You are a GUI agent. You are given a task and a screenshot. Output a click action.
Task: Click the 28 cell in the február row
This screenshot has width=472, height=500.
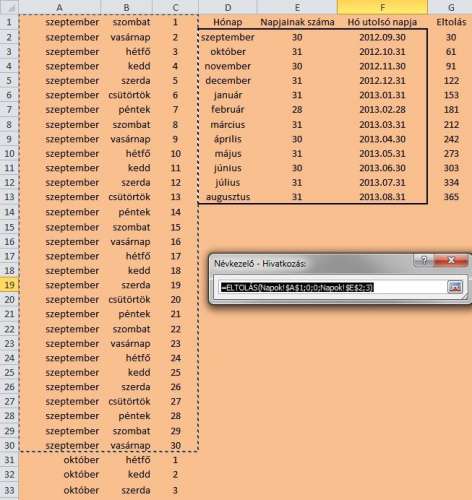297,109
